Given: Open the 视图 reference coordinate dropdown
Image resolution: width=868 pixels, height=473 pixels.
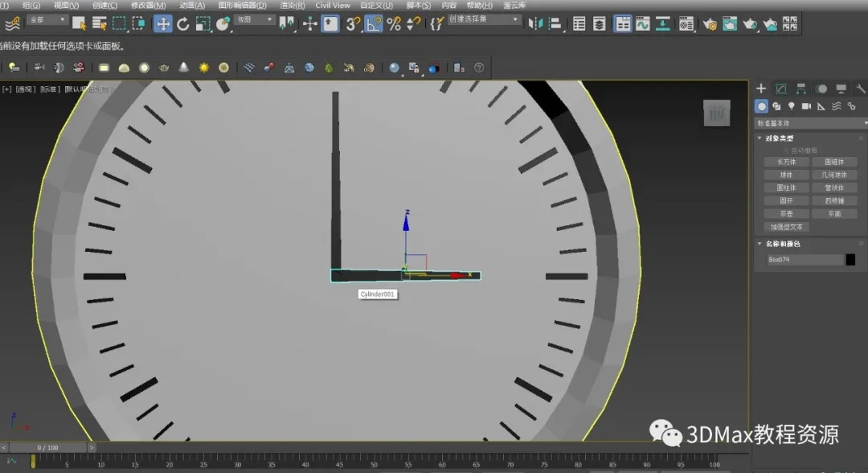Looking at the screenshot, I should point(255,20).
